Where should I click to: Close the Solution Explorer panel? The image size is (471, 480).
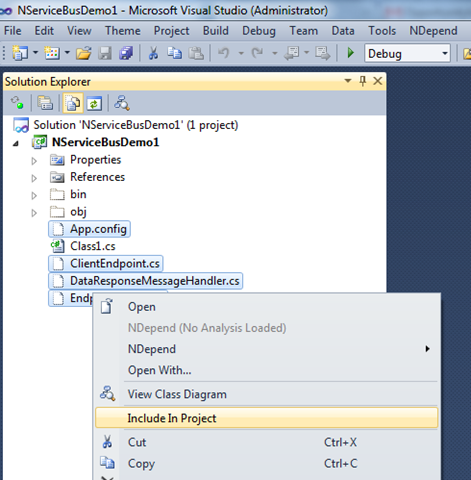coord(378,81)
